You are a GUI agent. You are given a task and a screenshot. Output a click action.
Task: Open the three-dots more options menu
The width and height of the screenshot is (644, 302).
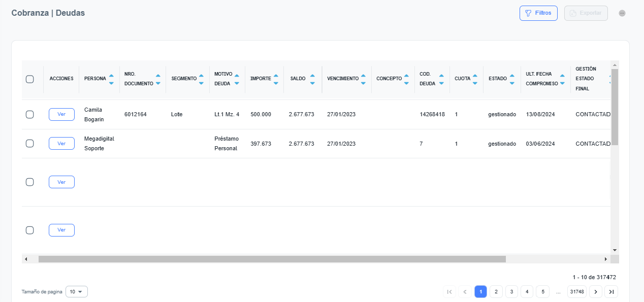tap(622, 13)
